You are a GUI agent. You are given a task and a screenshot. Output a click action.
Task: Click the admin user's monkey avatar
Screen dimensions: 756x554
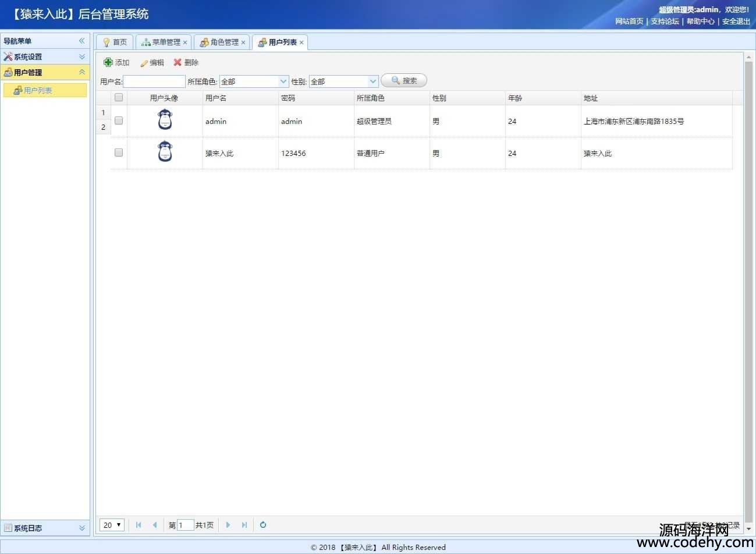[x=165, y=120]
